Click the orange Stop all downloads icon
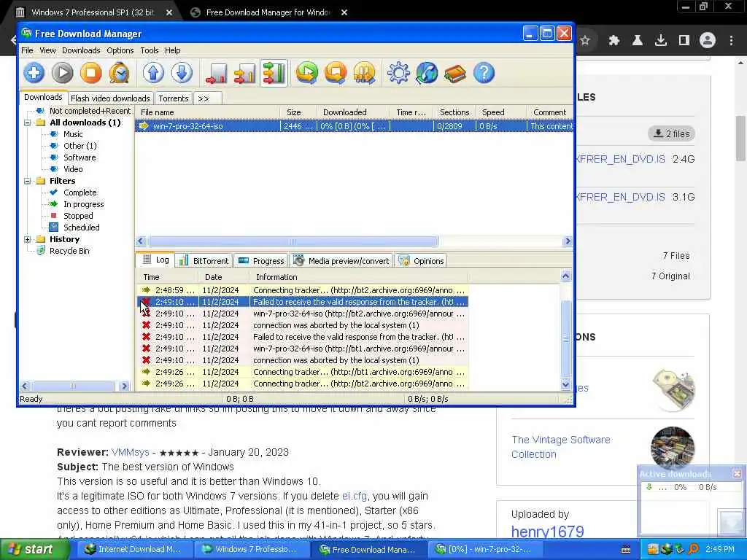 coord(336,73)
